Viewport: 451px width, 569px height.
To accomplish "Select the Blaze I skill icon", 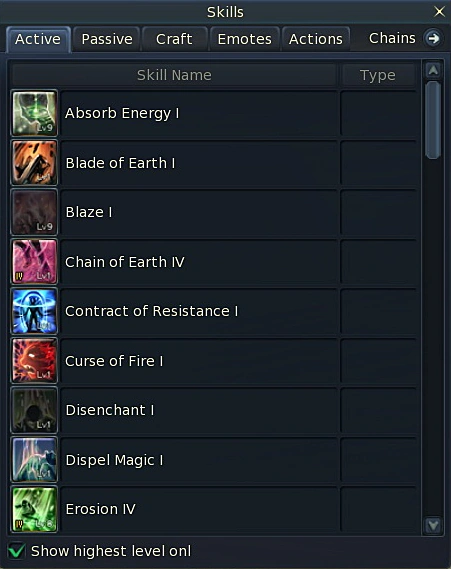I will [x=34, y=212].
